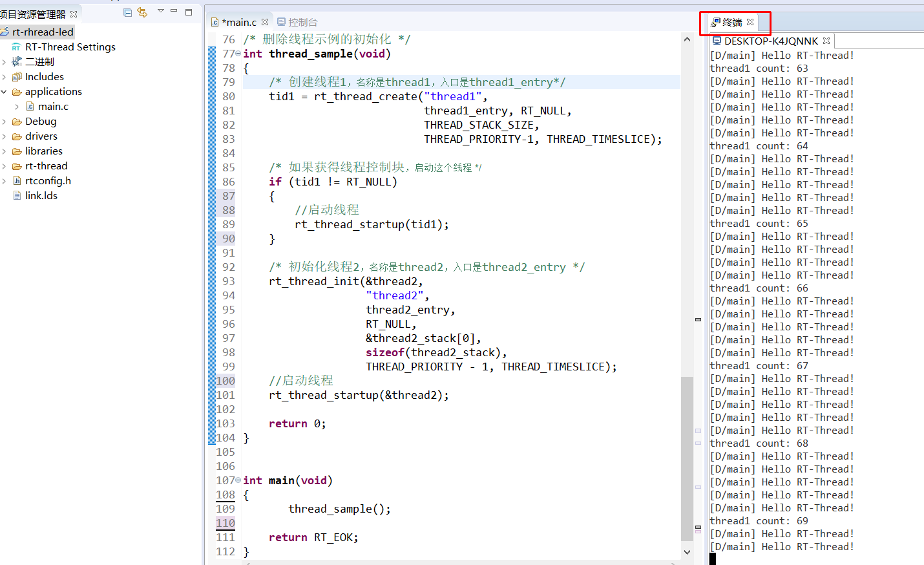Fold main function at line 107
Screen dimensions: 924x565
[238, 480]
